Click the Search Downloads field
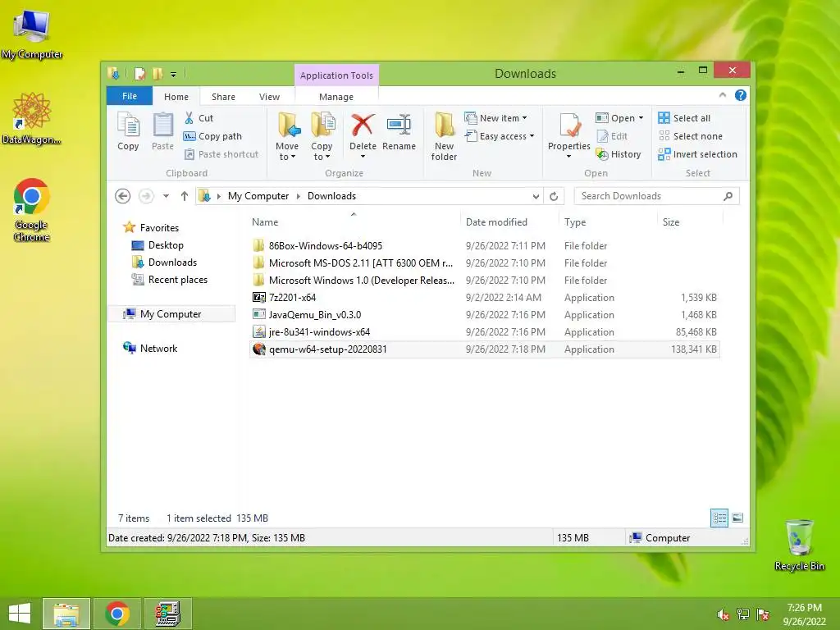This screenshot has height=630, width=840. (656, 196)
